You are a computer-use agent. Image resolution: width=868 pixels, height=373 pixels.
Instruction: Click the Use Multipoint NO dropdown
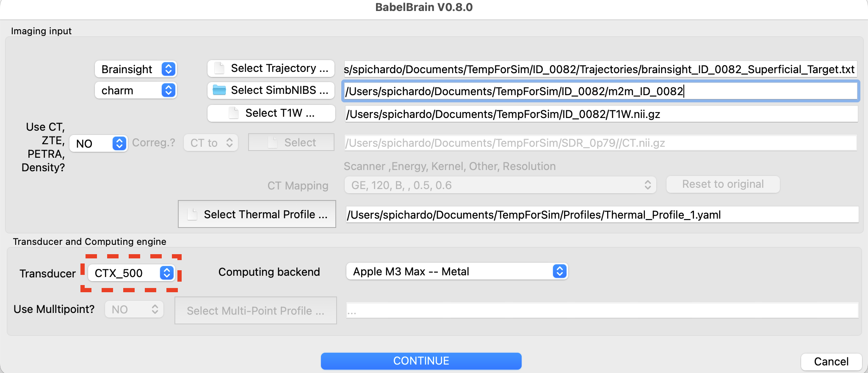(134, 310)
